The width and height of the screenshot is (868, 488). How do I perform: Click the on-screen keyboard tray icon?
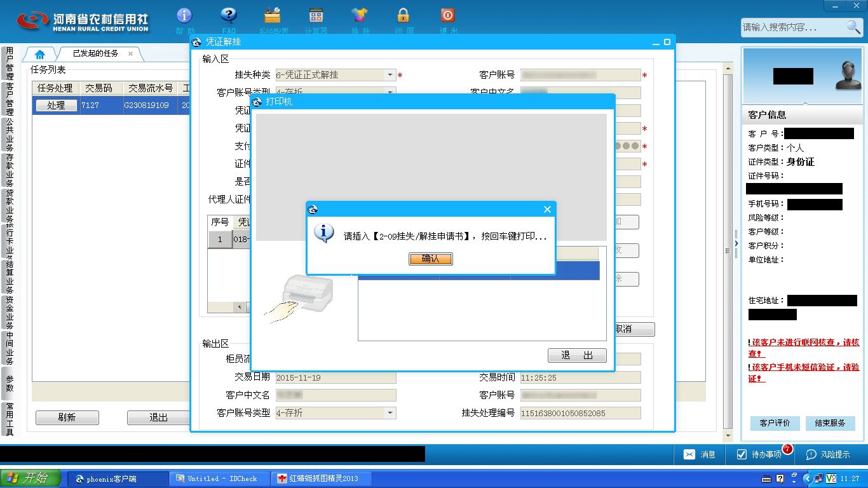click(767, 478)
